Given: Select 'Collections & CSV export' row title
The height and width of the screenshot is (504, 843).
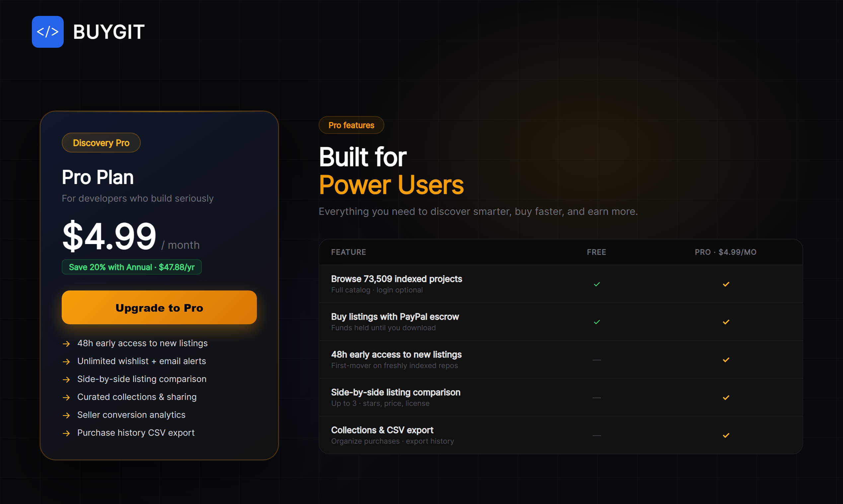Looking at the screenshot, I should 382,430.
